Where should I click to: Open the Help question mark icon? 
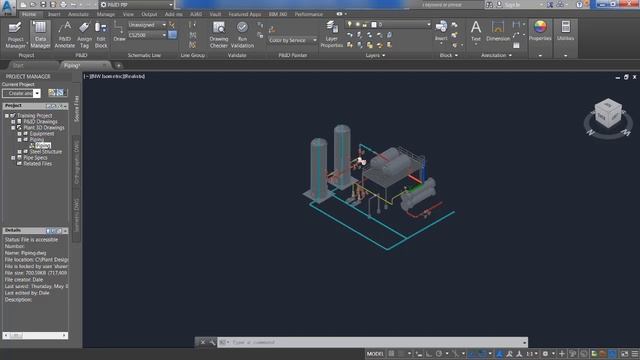(x=579, y=4)
